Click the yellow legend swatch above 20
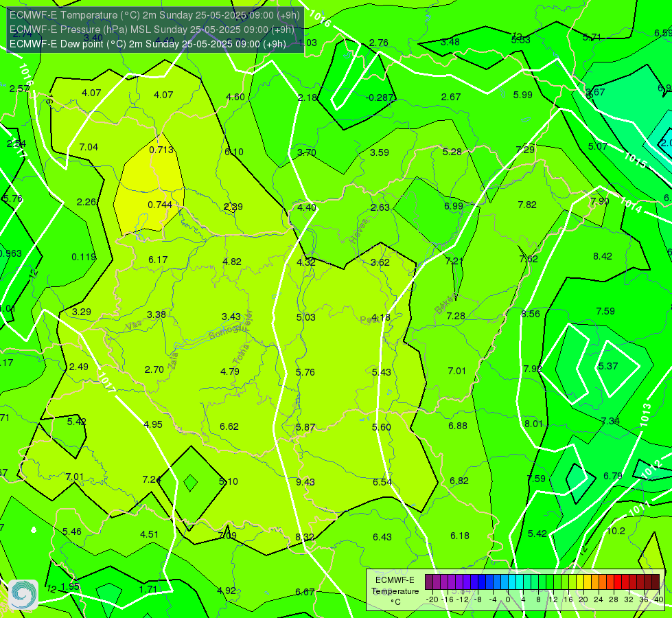Image resolution: width=672 pixels, height=618 pixels. tap(580, 582)
